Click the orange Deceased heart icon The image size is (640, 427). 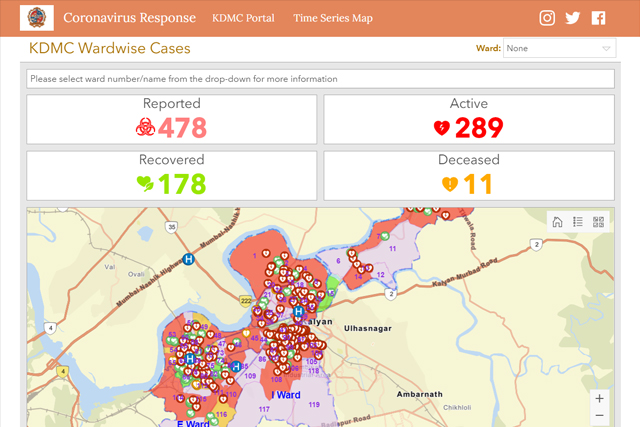[450, 184]
